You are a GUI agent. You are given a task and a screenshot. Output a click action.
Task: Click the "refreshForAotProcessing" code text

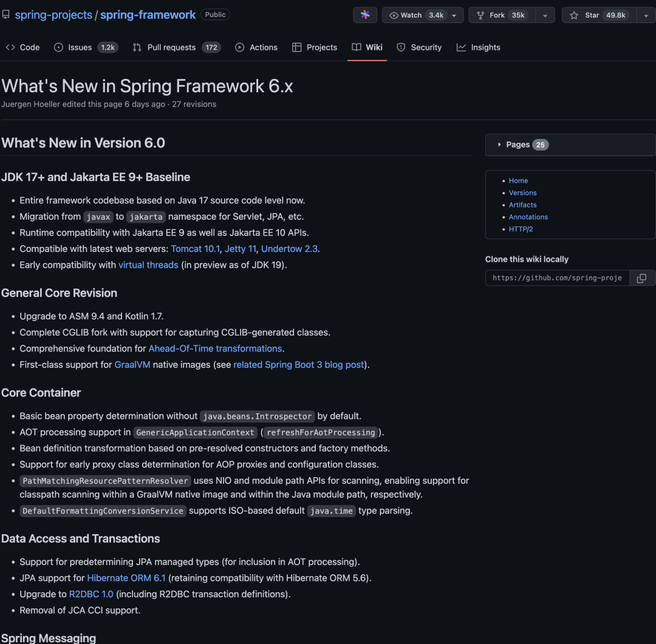[321, 433]
